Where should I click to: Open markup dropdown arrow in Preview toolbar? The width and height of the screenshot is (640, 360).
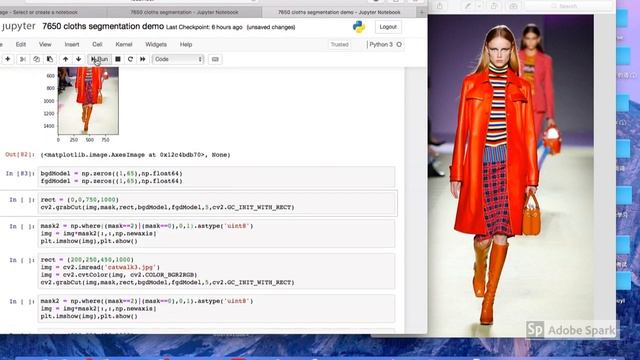pos(479,6)
